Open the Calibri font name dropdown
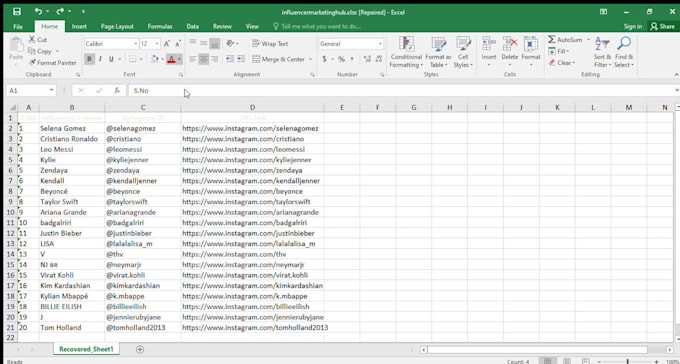This screenshot has width=680, height=364. tap(136, 44)
